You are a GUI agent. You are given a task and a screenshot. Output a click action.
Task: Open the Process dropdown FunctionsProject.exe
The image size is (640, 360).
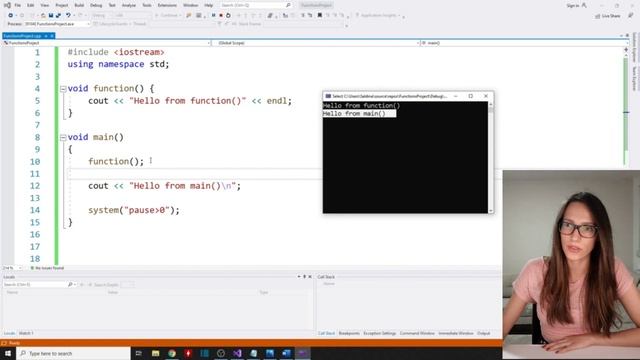(x=57, y=24)
